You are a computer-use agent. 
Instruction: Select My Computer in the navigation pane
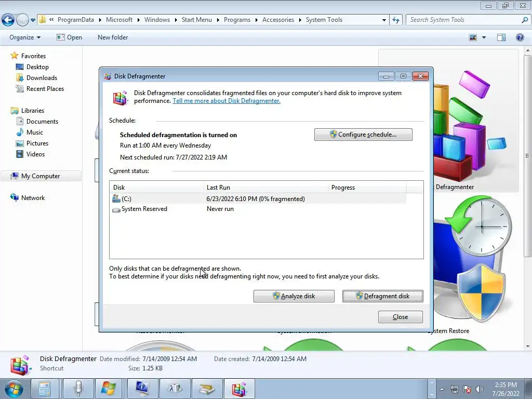coord(41,176)
